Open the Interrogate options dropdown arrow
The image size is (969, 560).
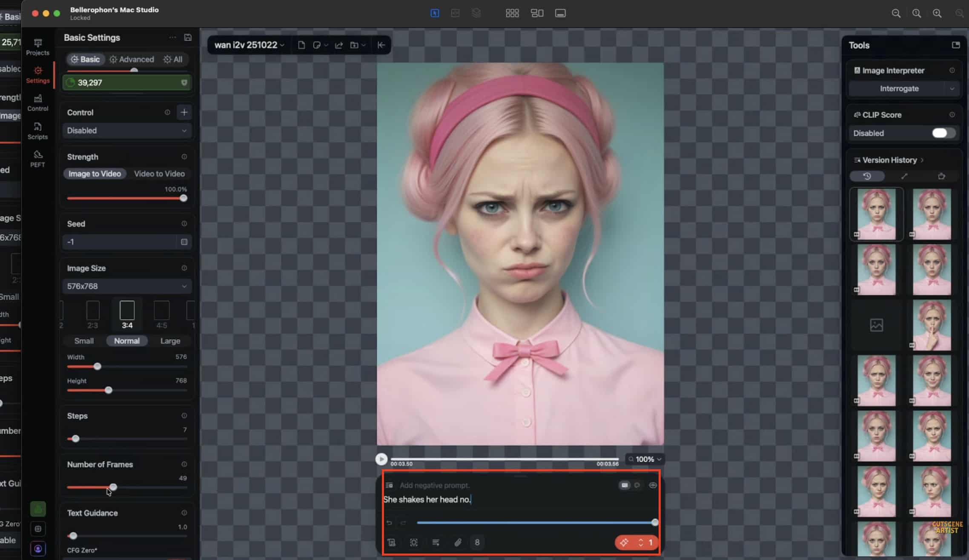(952, 89)
